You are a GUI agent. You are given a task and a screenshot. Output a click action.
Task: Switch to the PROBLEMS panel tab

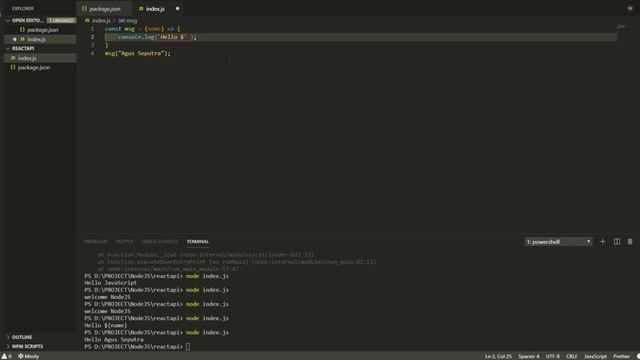pos(96,242)
